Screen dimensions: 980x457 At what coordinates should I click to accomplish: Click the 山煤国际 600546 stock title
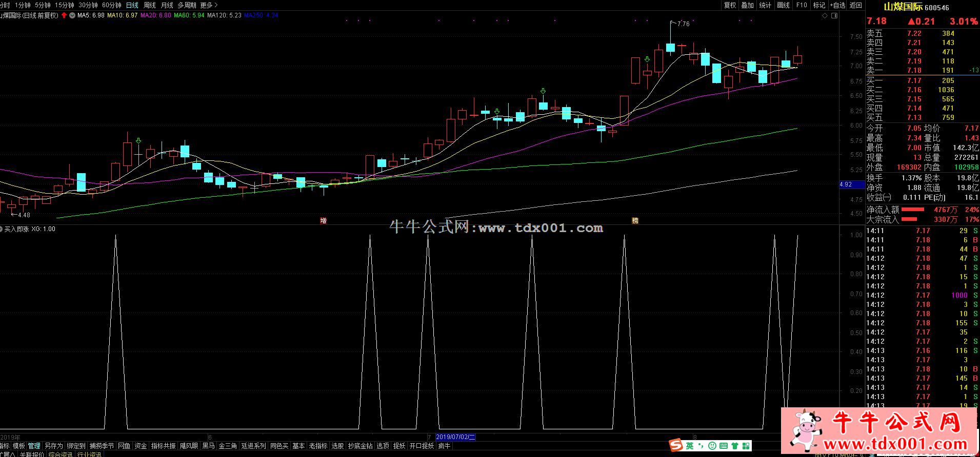coord(916,7)
